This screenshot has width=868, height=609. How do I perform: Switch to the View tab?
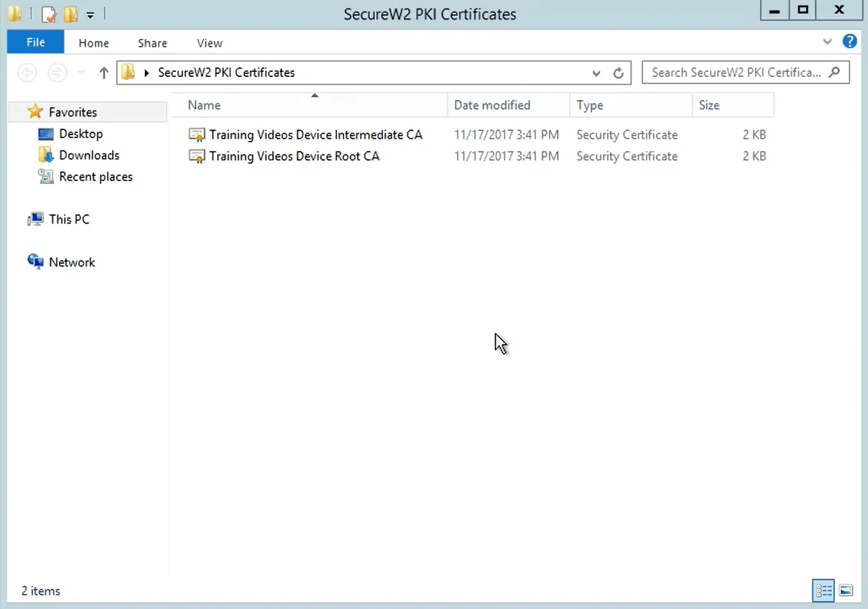(x=209, y=43)
